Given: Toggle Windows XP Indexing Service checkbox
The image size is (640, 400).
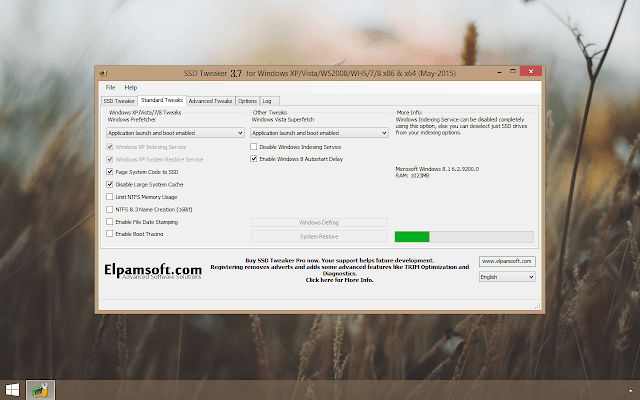Looking at the screenshot, I should (x=109, y=147).
